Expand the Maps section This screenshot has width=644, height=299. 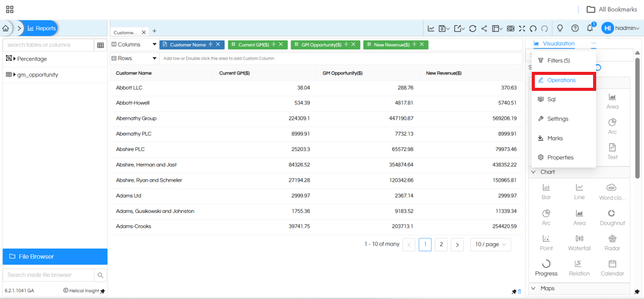coord(534,289)
